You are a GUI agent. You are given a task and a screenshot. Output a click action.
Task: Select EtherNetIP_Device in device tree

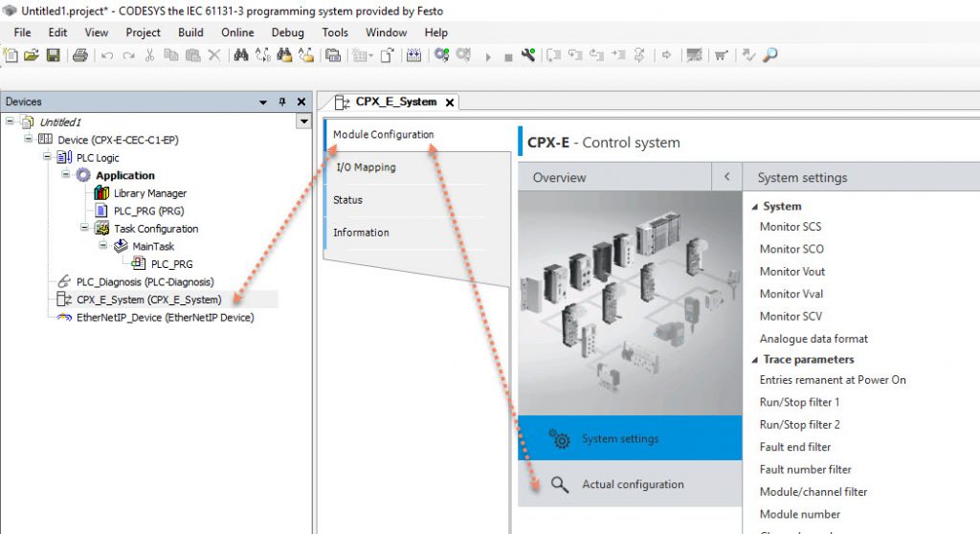[165, 318]
